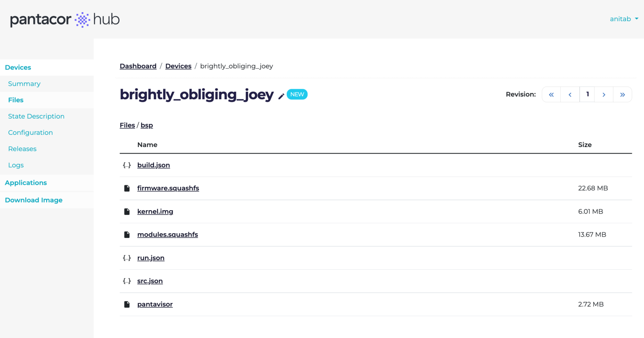
Task: Click the file icon beside kernel.img
Action: [x=127, y=212]
